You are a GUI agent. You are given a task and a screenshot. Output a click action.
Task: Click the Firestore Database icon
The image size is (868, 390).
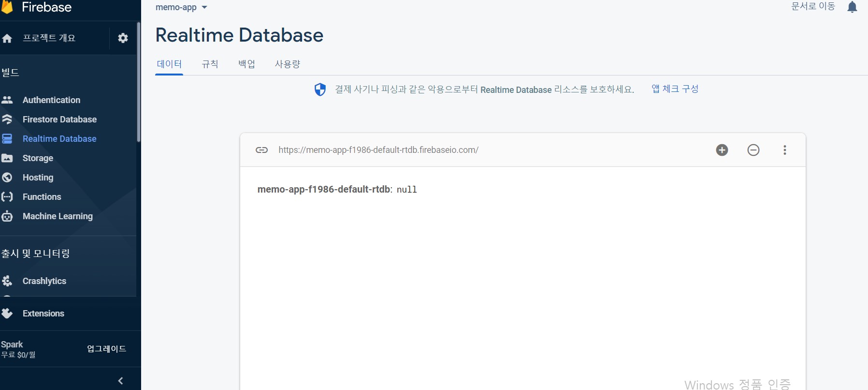tap(7, 120)
